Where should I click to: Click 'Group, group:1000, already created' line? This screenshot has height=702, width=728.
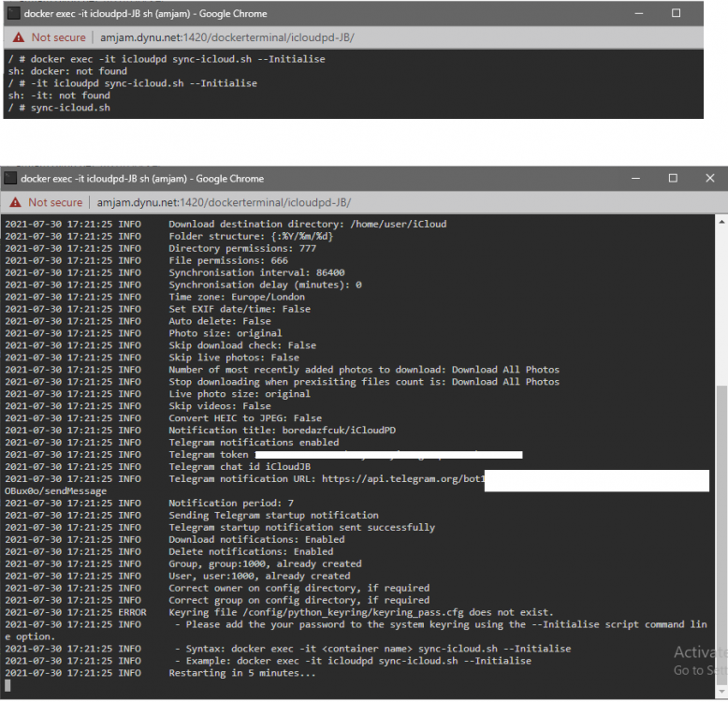(265, 563)
